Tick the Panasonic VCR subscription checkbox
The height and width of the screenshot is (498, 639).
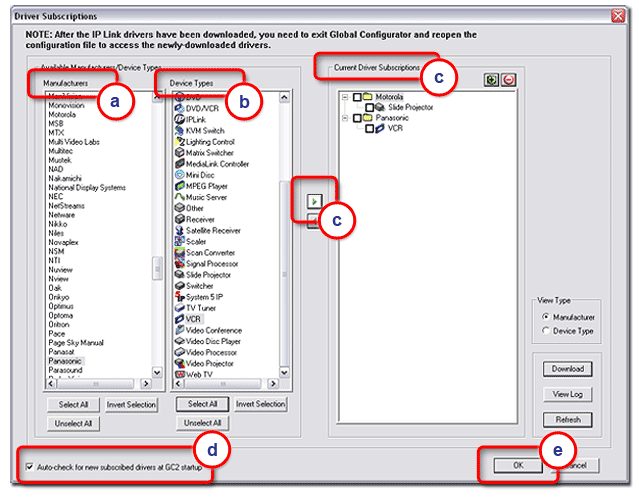370,129
